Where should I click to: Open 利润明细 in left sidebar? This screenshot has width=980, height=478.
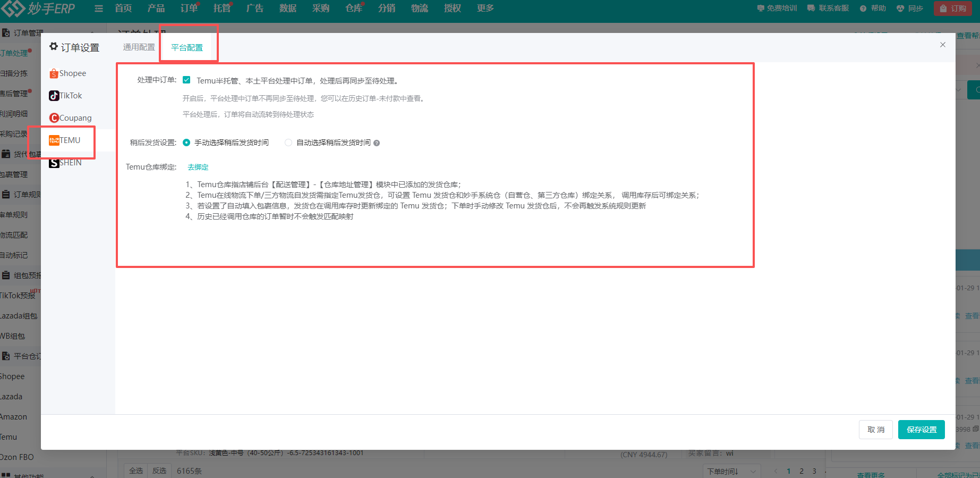(x=14, y=114)
